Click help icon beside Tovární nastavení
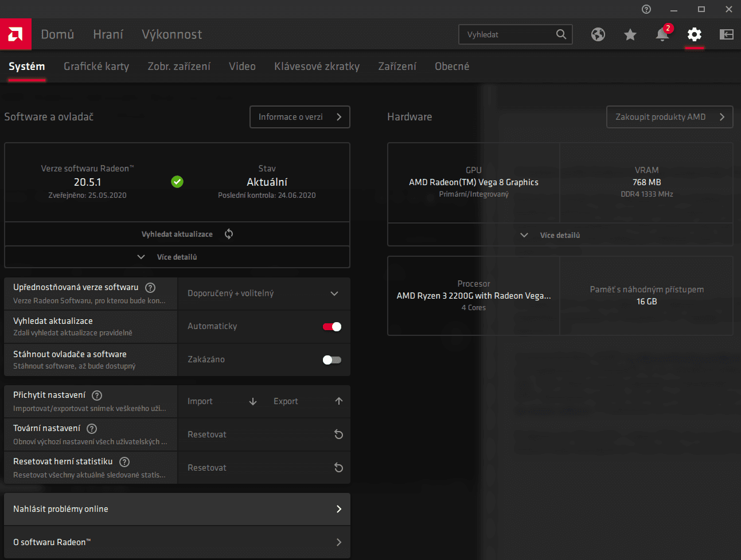Screen dimensions: 741x560 coord(92,429)
